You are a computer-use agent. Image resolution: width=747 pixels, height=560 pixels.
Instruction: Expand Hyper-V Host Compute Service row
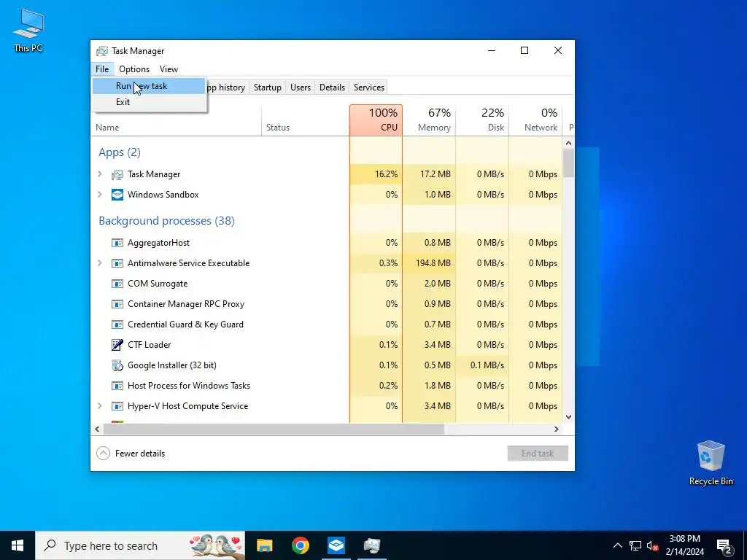99,405
